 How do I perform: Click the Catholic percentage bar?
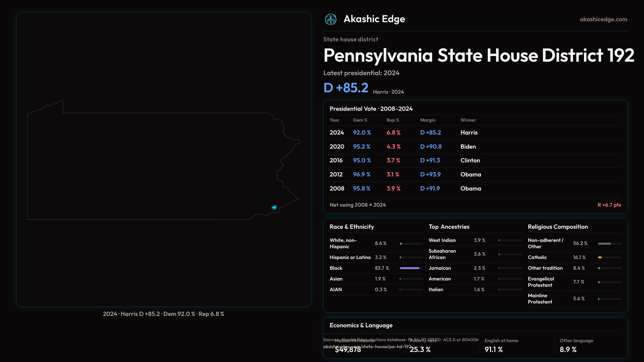click(609, 257)
